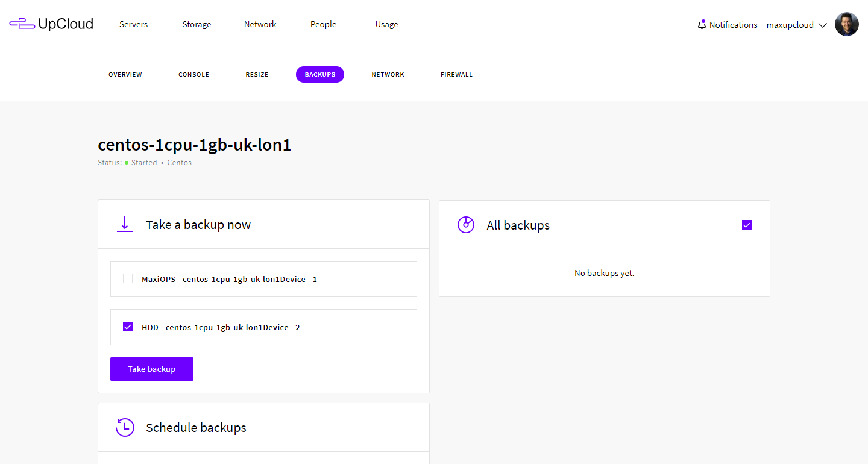Click the UpCloud logo icon
This screenshot has height=464, width=868.
click(22, 24)
